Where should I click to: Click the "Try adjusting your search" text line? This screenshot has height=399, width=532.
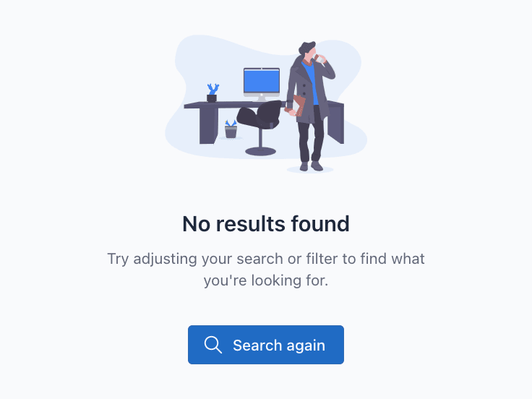tap(266, 259)
